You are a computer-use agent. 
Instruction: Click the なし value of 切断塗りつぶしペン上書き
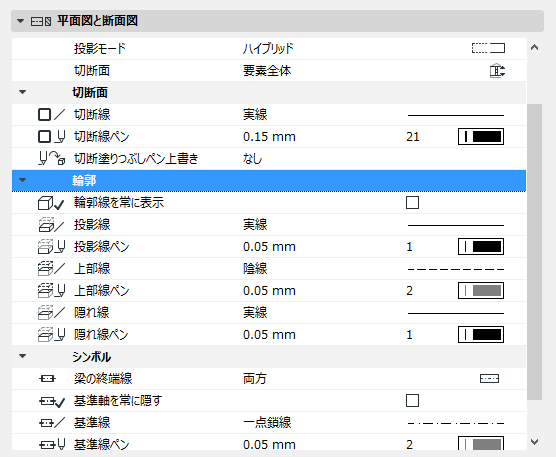point(252,158)
